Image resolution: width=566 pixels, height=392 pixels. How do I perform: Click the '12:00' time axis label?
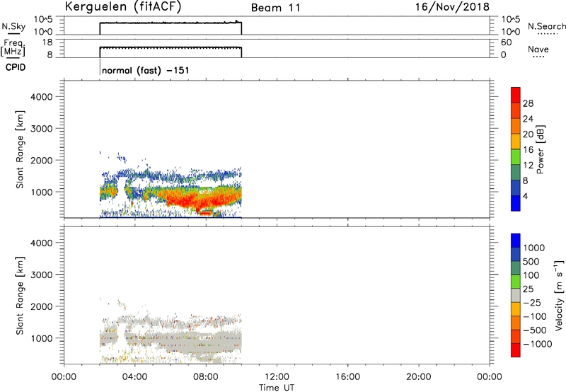277,377
